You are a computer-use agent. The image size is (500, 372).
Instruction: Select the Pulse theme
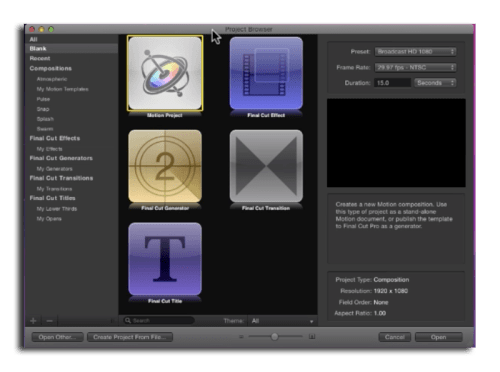[x=43, y=99]
